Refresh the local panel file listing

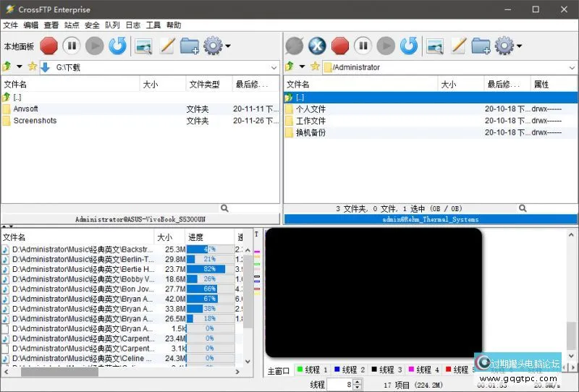pyautogui.click(x=117, y=46)
